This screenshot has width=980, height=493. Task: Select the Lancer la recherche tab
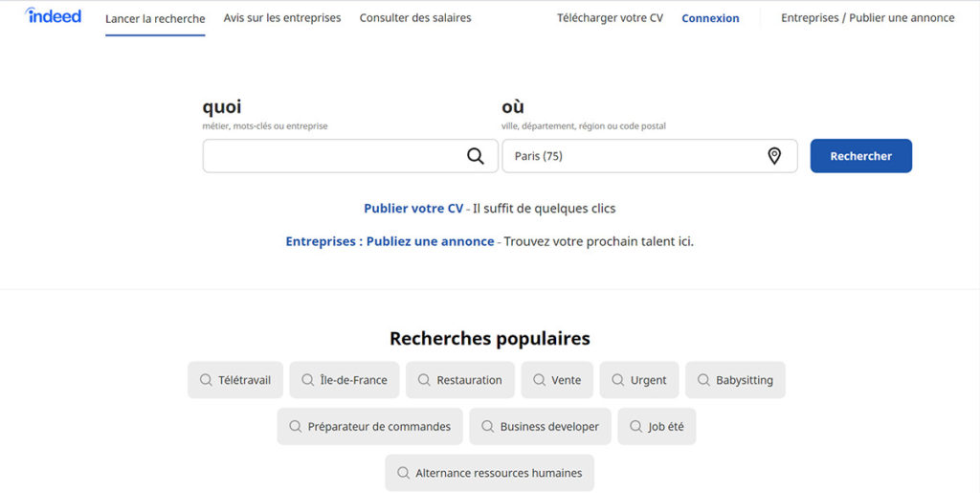coord(155,19)
